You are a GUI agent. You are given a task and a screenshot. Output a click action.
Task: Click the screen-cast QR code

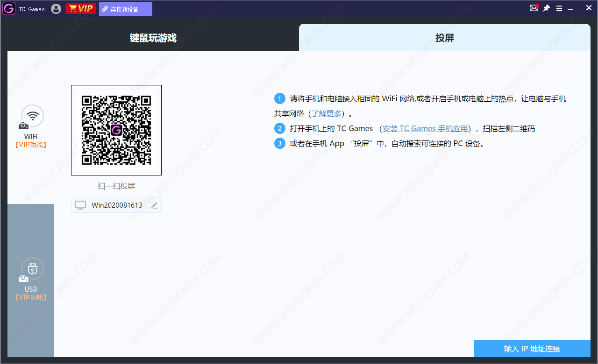pyautogui.click(x=116, y=130)
